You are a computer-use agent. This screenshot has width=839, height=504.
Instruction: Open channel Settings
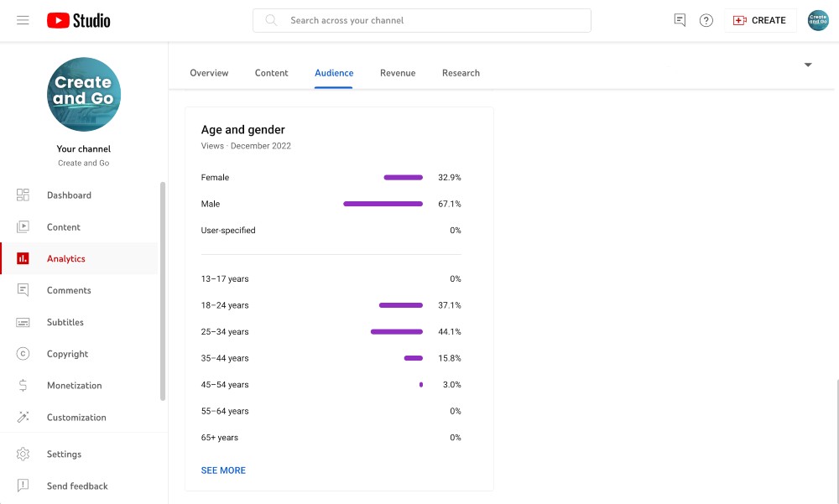(64, 454)
